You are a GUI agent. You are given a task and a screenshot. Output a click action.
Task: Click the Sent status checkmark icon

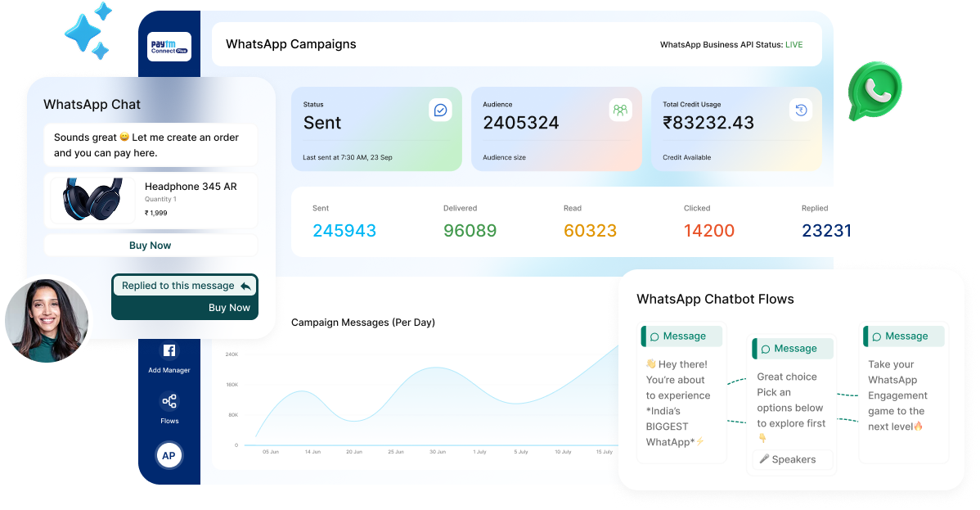[x=440, y=110]
